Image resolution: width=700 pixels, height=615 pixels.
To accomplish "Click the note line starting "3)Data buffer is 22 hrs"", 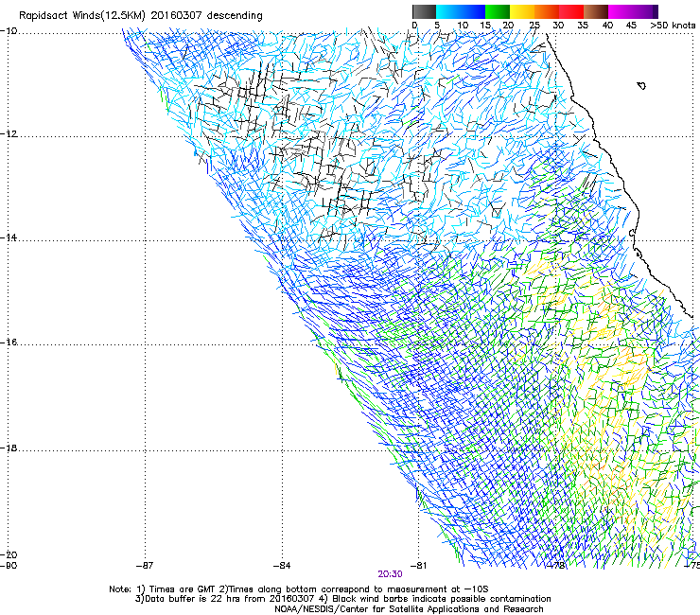I will pos(342,599).
